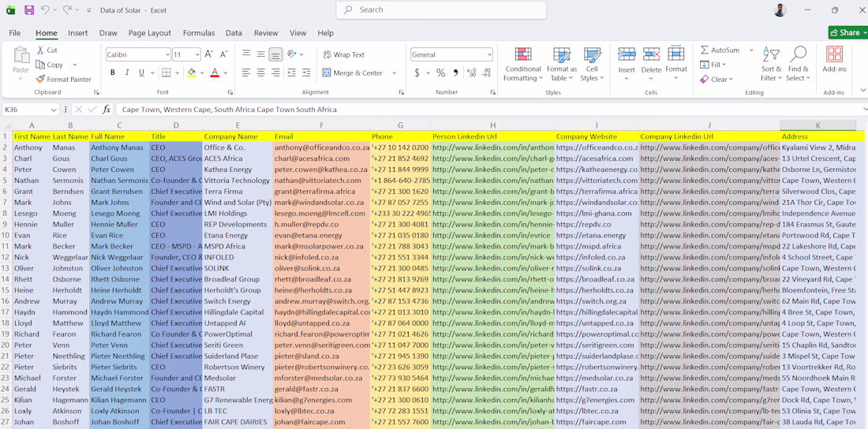The image size is (868, 429).
Task: Toggle Bold formatting
Action: [113, 73]
